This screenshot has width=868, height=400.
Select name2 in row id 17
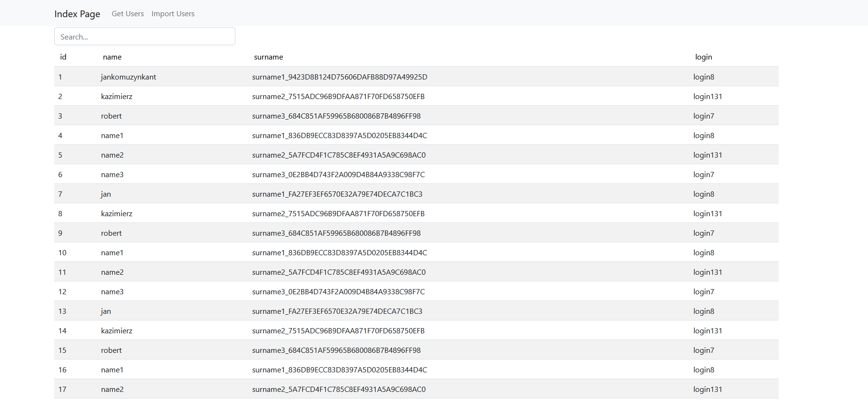point(112,390)
